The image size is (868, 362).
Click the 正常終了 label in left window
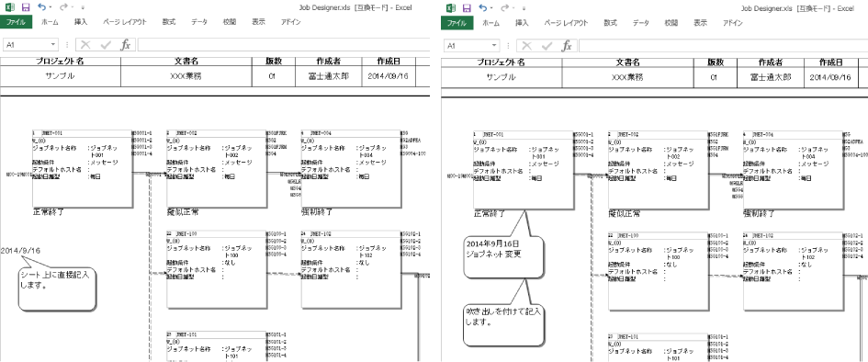48,211
